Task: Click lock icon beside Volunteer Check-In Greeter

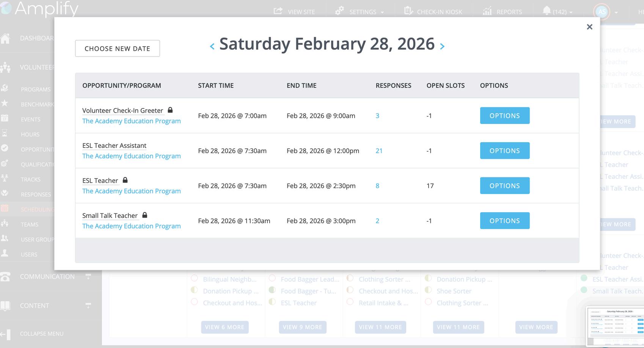Action: [170, 110]
